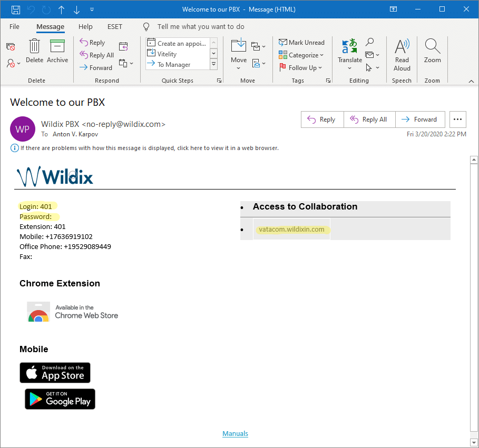This screenshot has width=479, height=448.
Task: Click Read Aloud
Action: [402, 55]
